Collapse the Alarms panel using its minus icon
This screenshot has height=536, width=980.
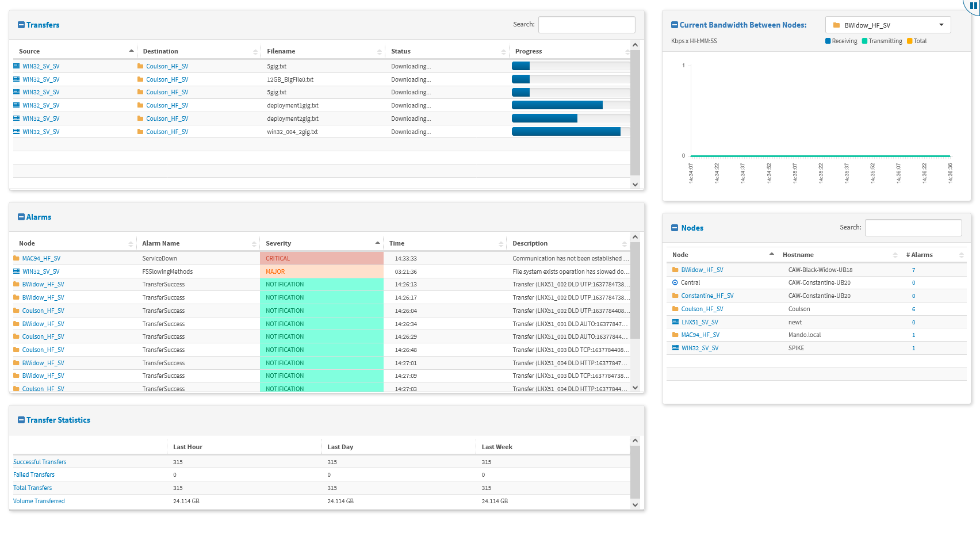click(21, 217)
